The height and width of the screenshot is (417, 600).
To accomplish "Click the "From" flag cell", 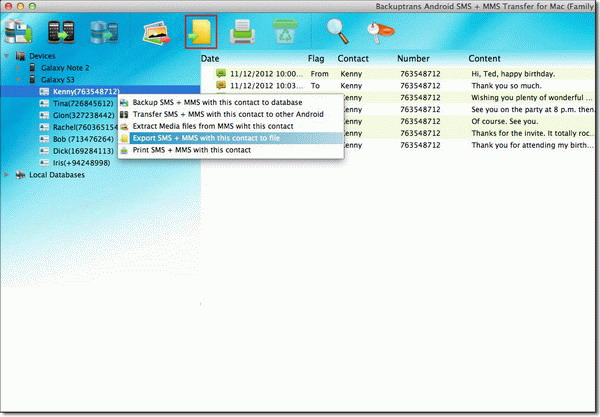I will pyautogui.click(x=320, y=73).
